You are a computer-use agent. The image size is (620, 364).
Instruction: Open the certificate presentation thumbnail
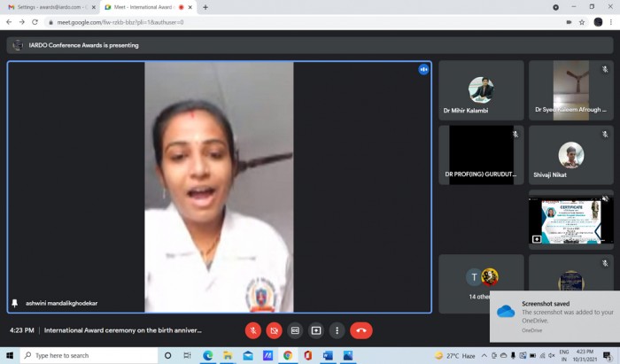pyautogui.click(x=571, y=221)
